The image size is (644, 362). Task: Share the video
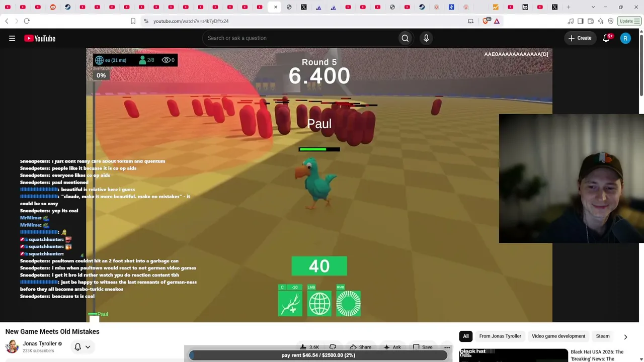click(360, 347)
